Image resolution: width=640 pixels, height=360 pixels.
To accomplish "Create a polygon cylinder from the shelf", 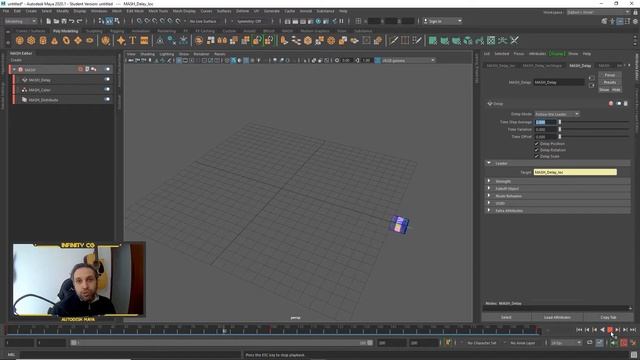I will click(x=43, y=40).
